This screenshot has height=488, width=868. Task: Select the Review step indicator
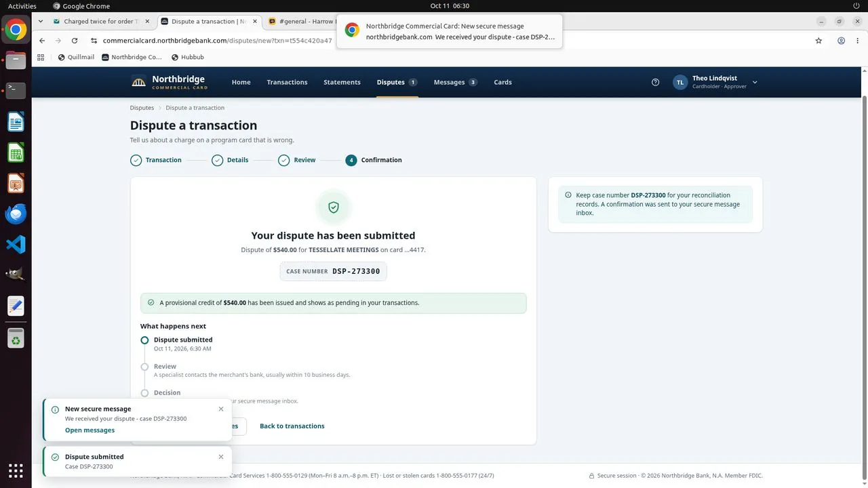pyautogui.click(x=297, y=160)
